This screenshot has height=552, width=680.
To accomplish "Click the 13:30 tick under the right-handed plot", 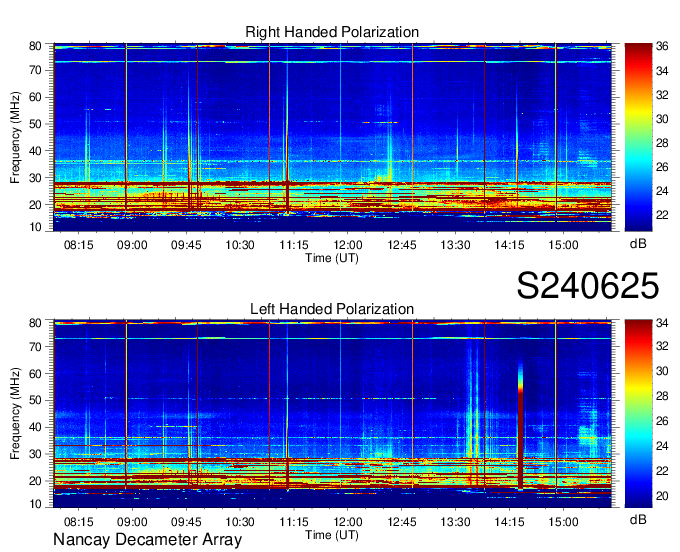I will [x=455, y=245].
